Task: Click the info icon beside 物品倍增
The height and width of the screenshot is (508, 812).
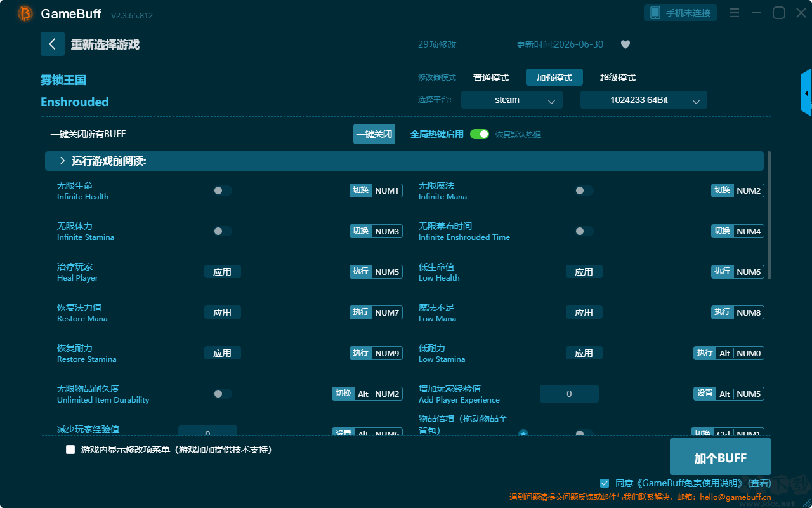Action: point(523,434)
